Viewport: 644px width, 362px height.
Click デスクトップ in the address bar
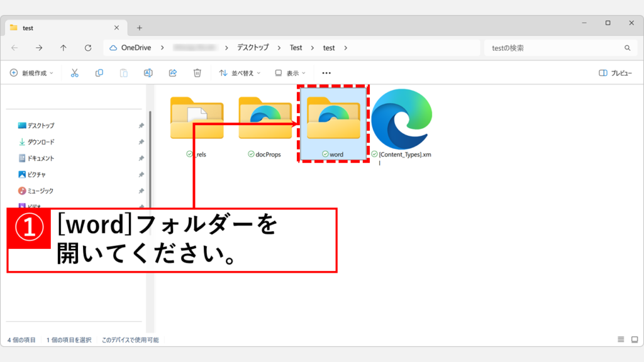click(x=253, y=48)
